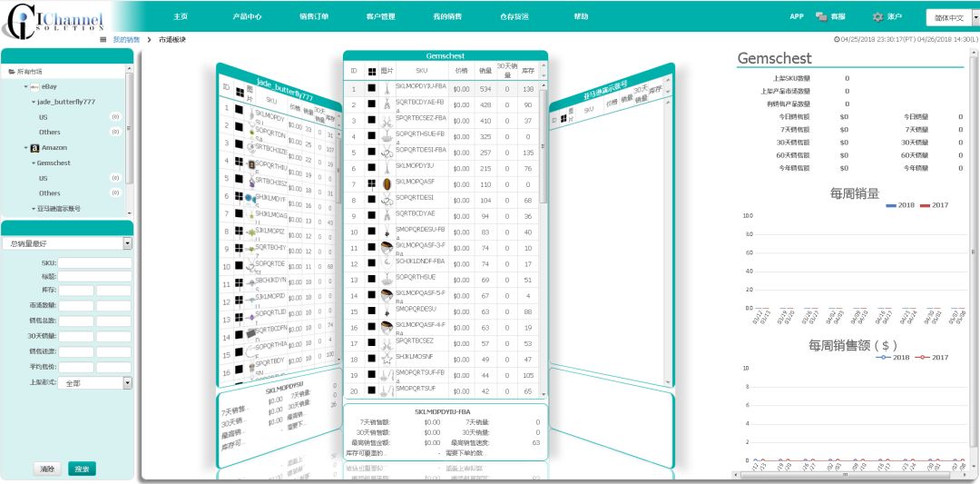
Task: Click black square icon for SKLMOPDYIU-FBA row
Action: coord(372,89)
